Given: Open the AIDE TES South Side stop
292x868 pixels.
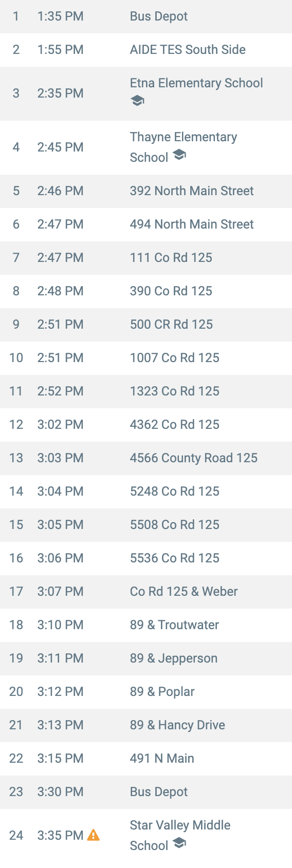Looking at the screenshot, I should tap(146, 50).
